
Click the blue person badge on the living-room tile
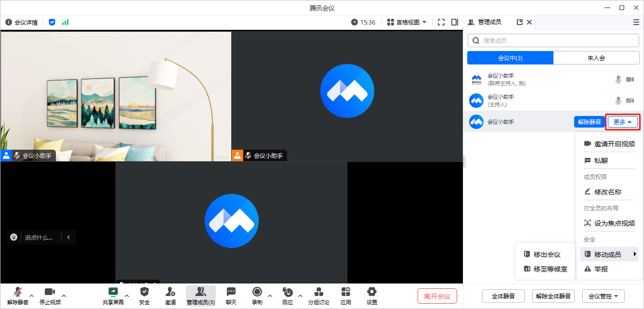tap(6, 155)
